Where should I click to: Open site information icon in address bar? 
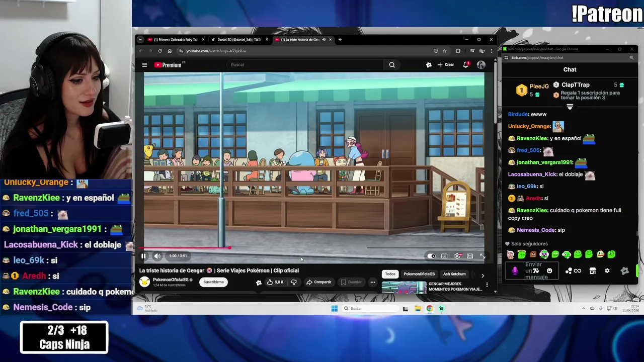(182, 51)
